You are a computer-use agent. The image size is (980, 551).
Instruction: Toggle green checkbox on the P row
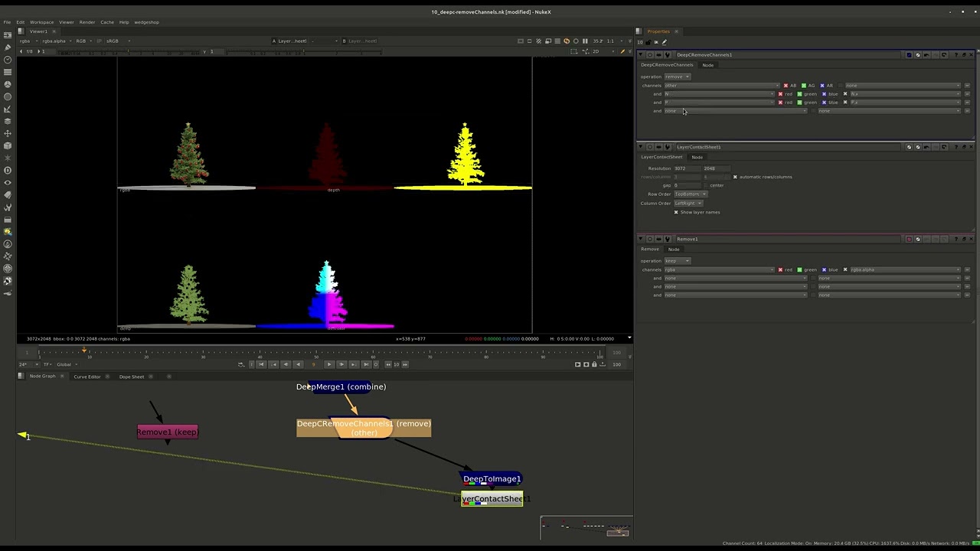click(799, 103)
